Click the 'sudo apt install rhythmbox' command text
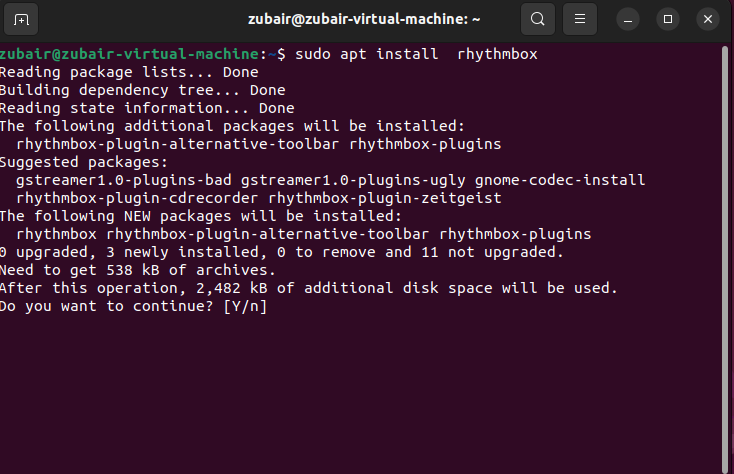734x474 pixels. (x=416, y=54)
